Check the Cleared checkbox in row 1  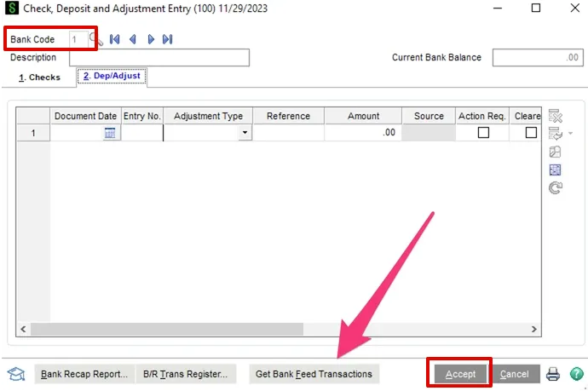(x=531, y=133)
